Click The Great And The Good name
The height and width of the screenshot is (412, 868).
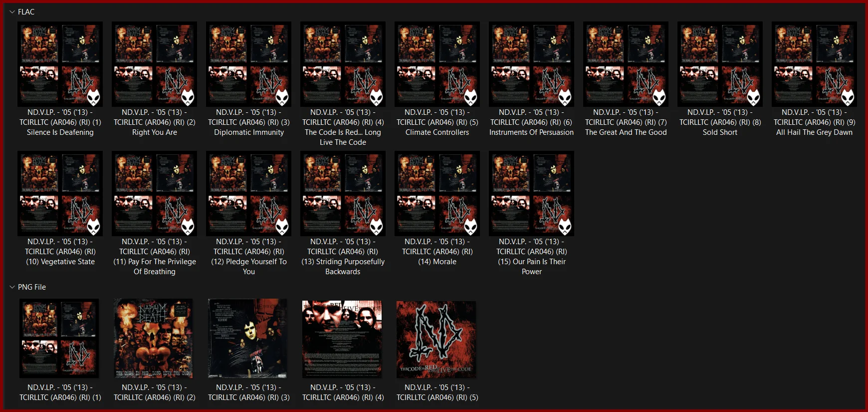(626, 122)
